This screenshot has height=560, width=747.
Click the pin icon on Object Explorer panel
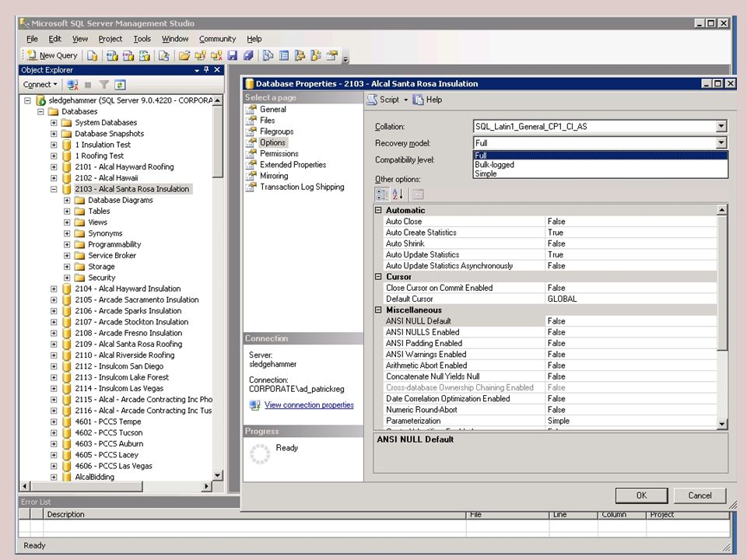206,69
